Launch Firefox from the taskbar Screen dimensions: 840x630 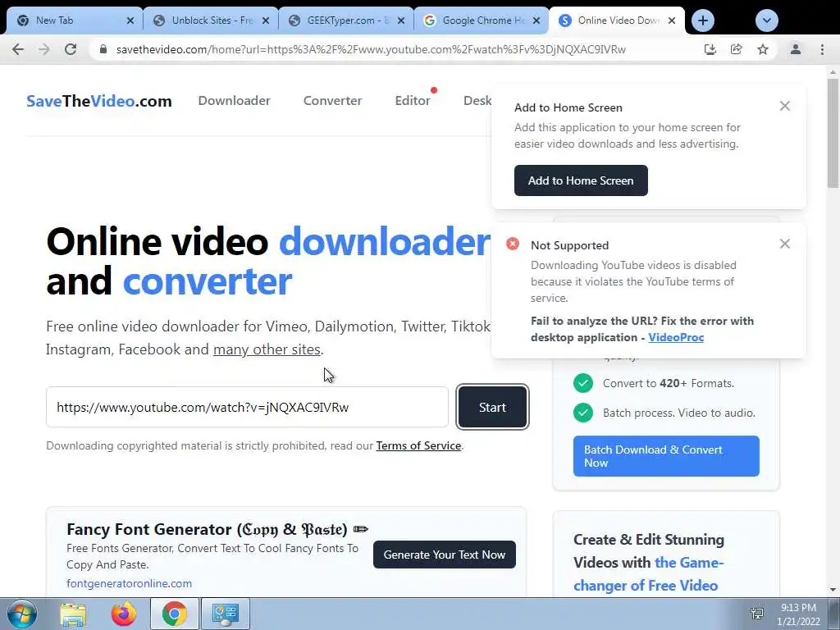124,614
